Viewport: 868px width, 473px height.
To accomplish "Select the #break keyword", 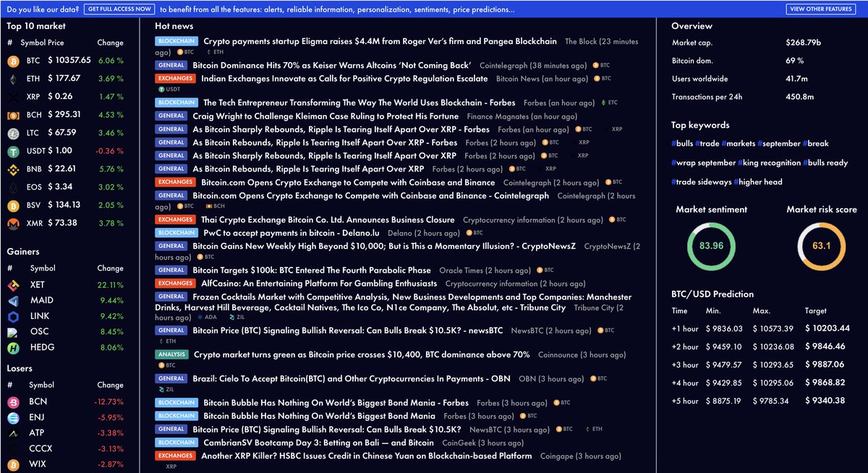I will point(816,144).
